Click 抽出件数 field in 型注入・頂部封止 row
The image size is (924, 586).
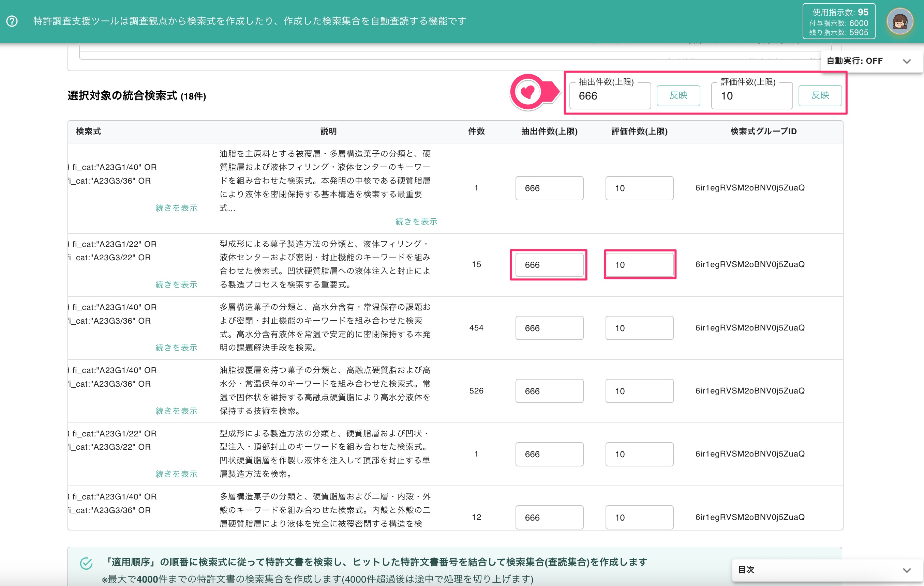point(549,454)
